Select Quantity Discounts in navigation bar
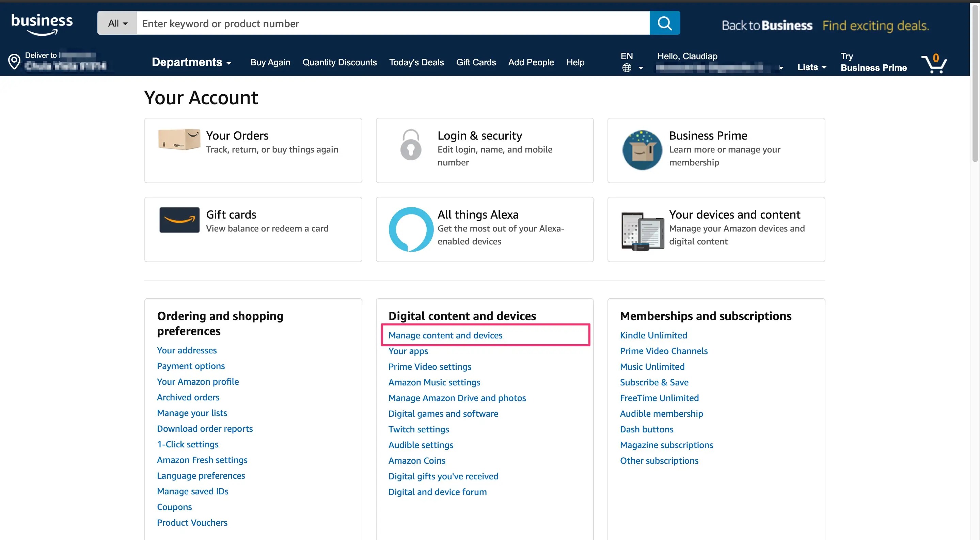 (x=339, y=62)
